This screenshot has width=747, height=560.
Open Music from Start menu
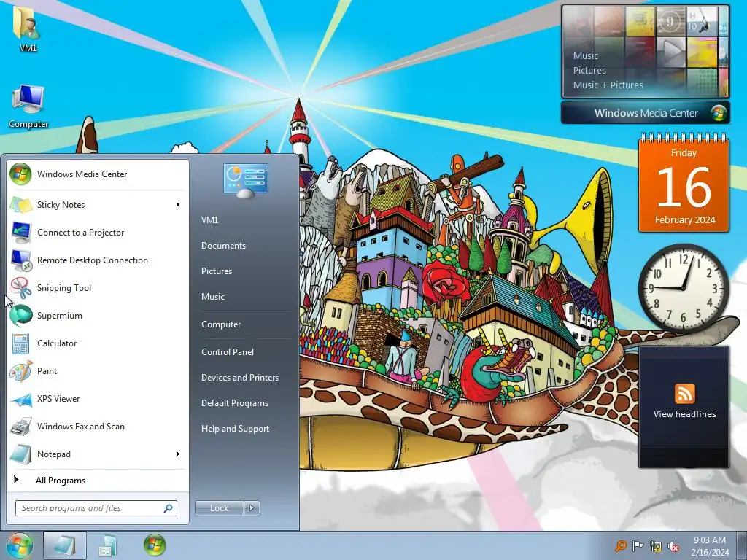212,297
